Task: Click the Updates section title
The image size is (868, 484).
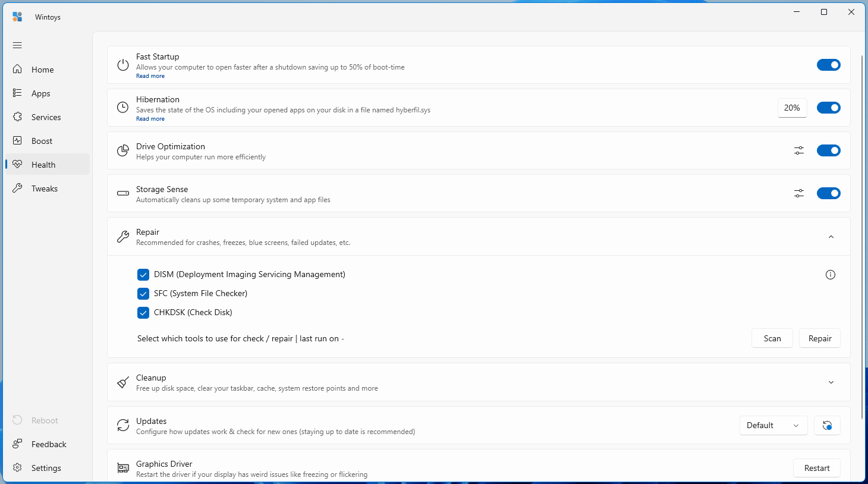Action: pyautogui.click(x=151, y=421)
